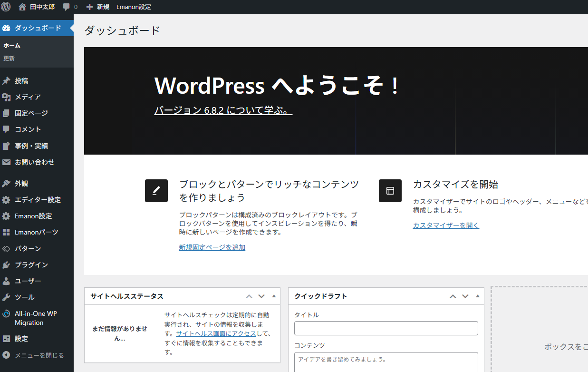
Task: Click the サイトヘルスステータス panel heading
Action: pyautogui.click(x=127, y=296)
